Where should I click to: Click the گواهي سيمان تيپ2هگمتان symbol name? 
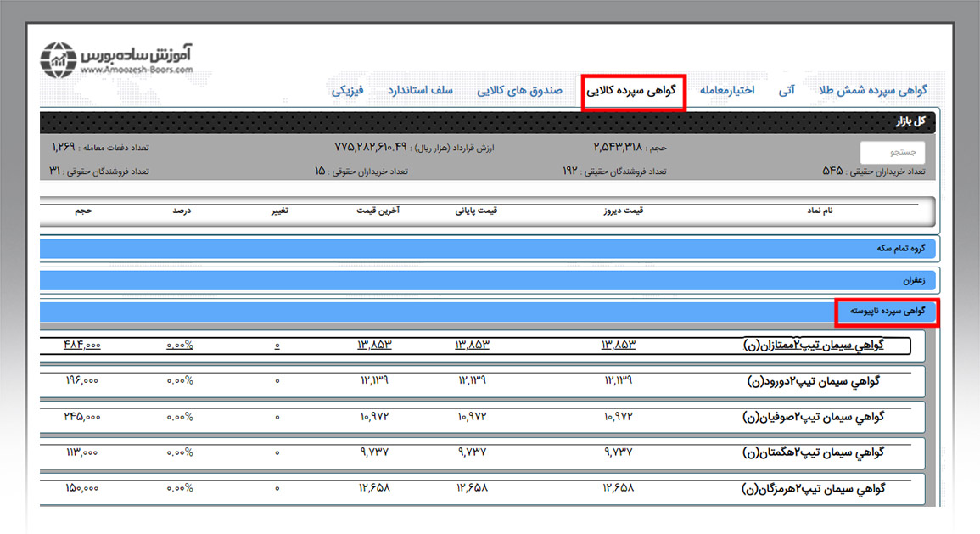(813, 452)
